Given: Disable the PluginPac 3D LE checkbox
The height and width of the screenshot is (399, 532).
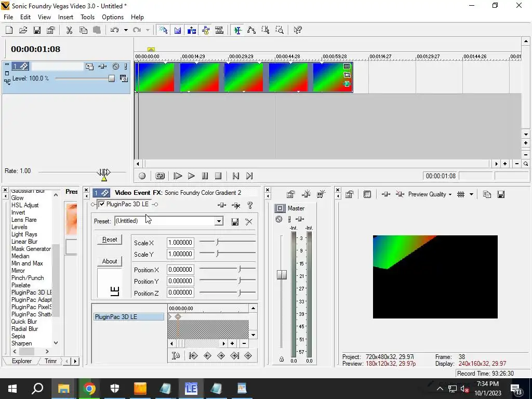Looking at the screenshot, I should tap(102, 204).
